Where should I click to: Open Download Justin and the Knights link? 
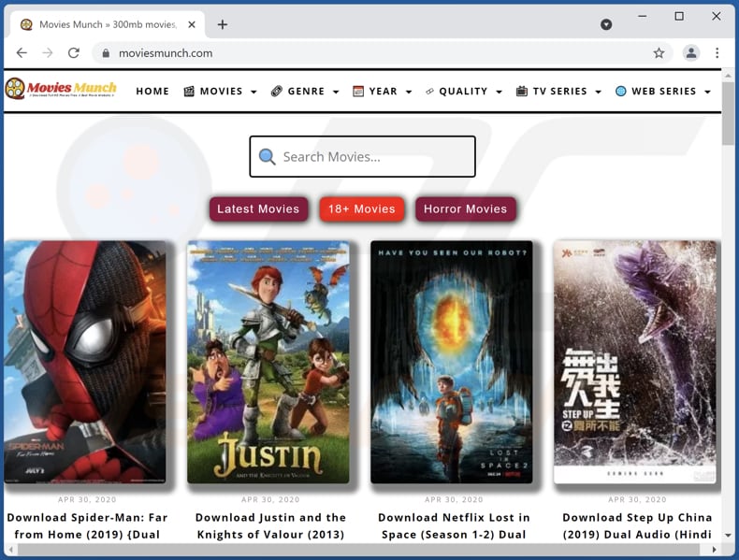tap(270, 525)
